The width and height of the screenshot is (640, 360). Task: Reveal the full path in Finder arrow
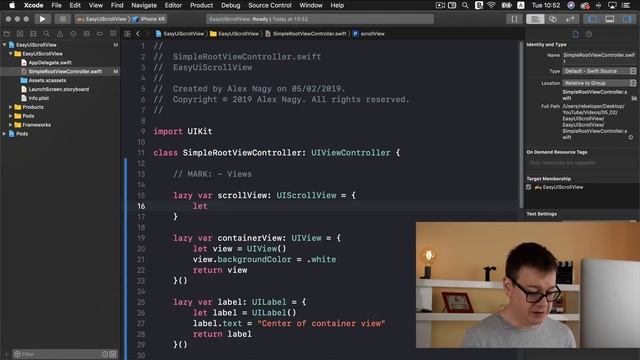pos(631,138)
